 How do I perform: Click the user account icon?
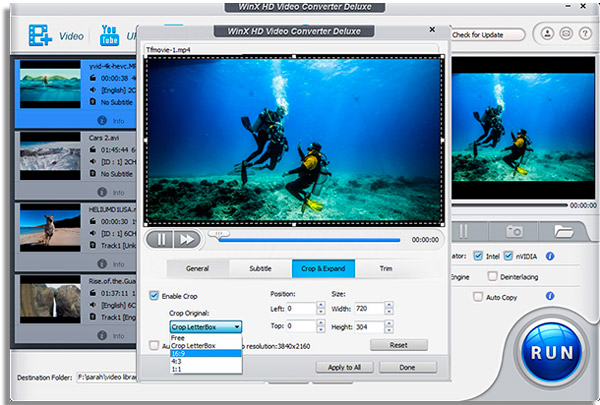point(547,34)
